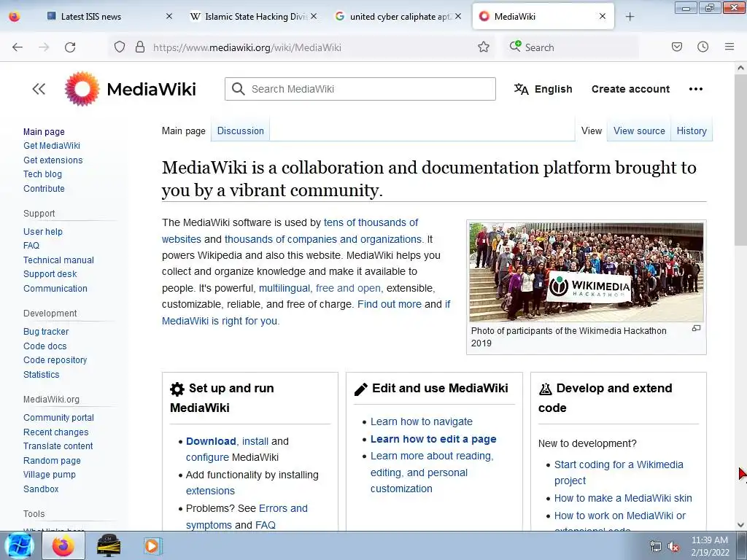Click the magnifier icon in Search MediaWiki

click(x=238, y=89)
